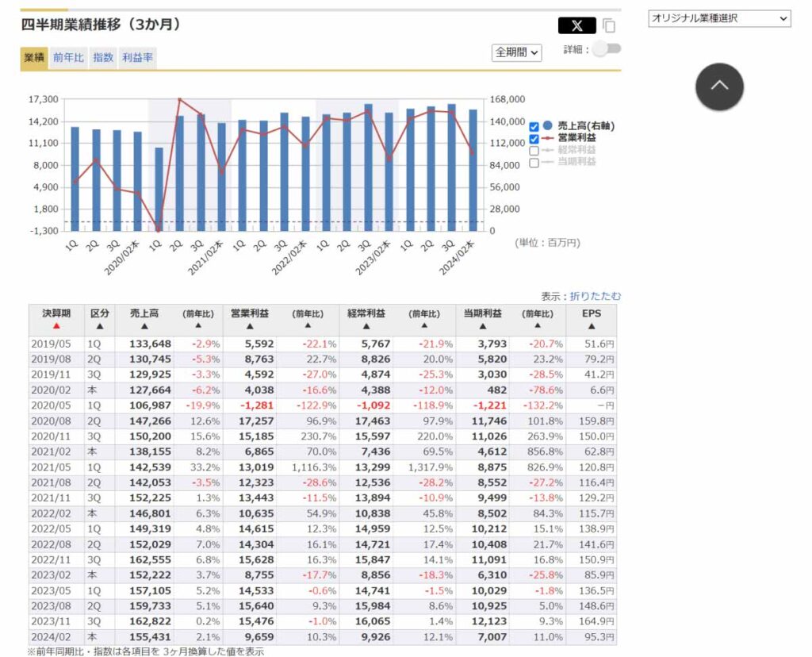This screenshot has height=657, width=812.
Task: Share on X button
Action: 576,25
